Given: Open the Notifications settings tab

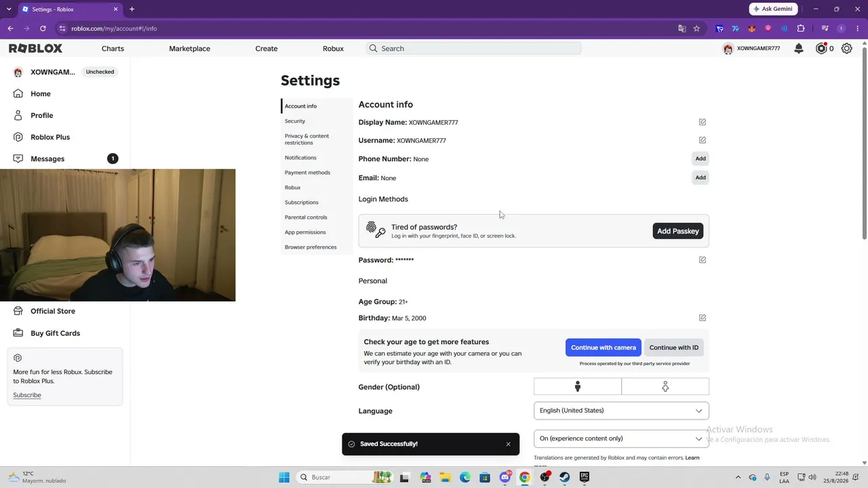Looking at the screenshot, I should click(300, 157).
